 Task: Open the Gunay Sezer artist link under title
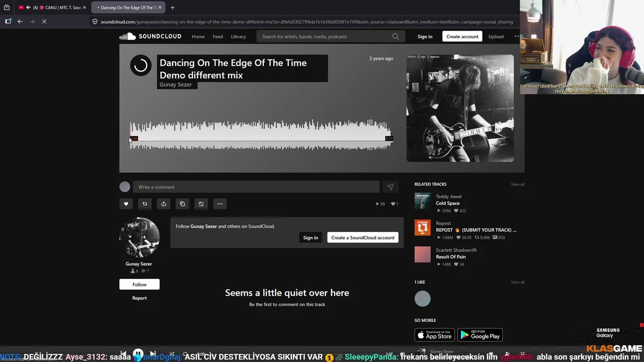coord(176,84)
